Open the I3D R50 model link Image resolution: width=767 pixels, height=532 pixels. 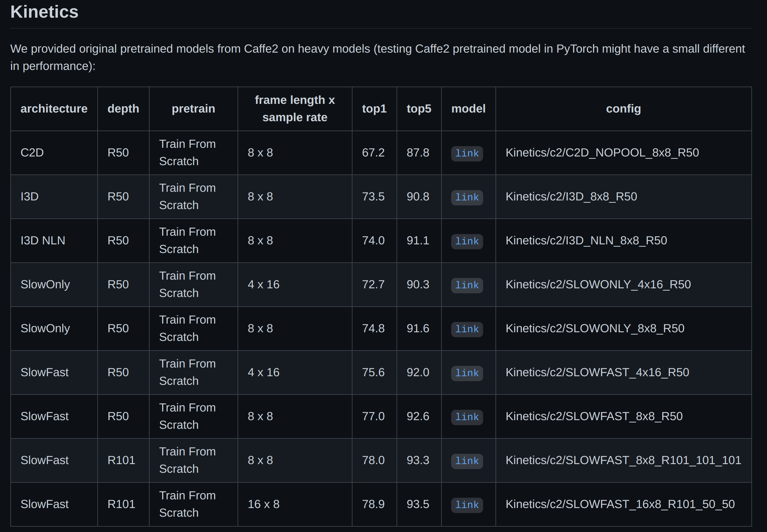[x=466, y=197]
